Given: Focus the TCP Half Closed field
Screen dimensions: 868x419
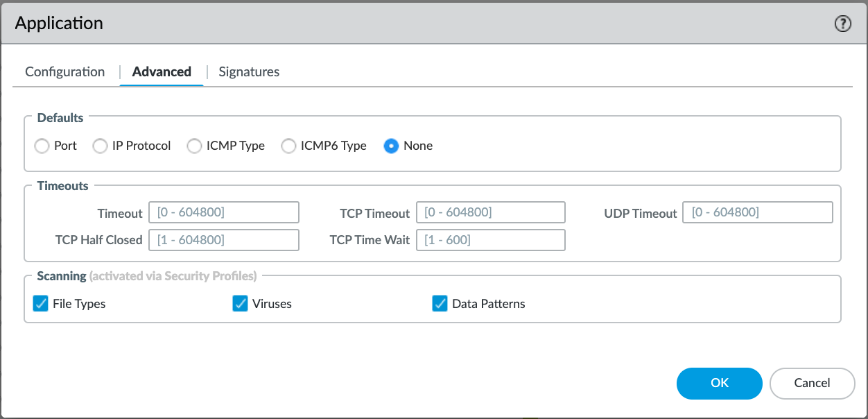Looking at the screenshot, I should 224,240.
